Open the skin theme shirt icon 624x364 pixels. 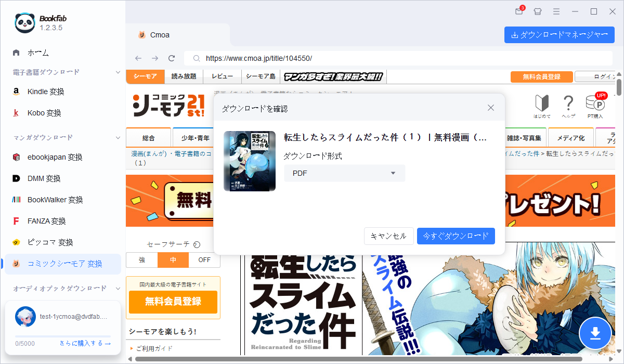click(538, 11)
